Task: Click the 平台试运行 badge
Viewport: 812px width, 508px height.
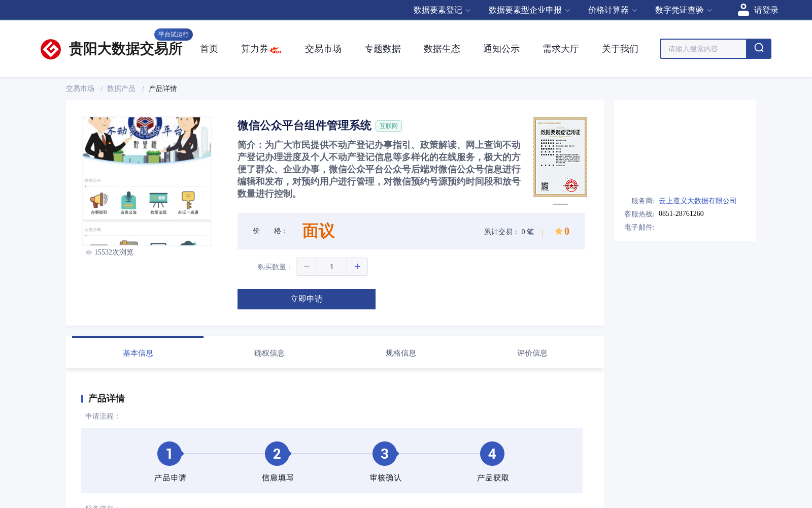Action: tap(174, 35)
